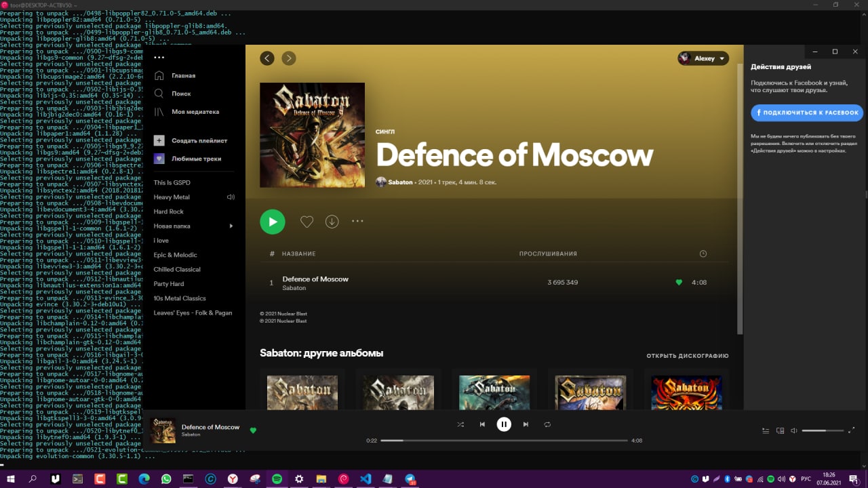Open the Epic & Melodic playlist
Screen dimensions: 868x488
coord(175,255)
